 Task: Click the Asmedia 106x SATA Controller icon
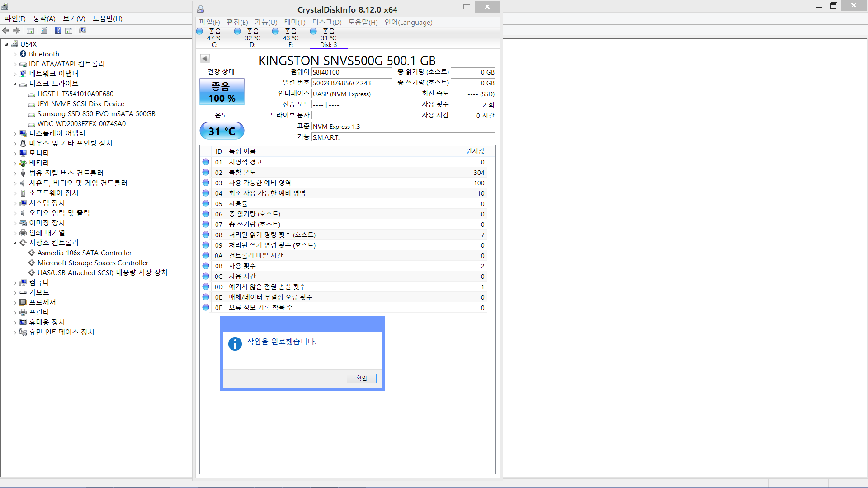coord(32,253)
